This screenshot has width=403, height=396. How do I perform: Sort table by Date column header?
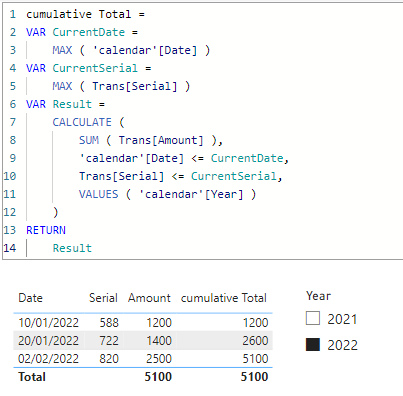30,298
